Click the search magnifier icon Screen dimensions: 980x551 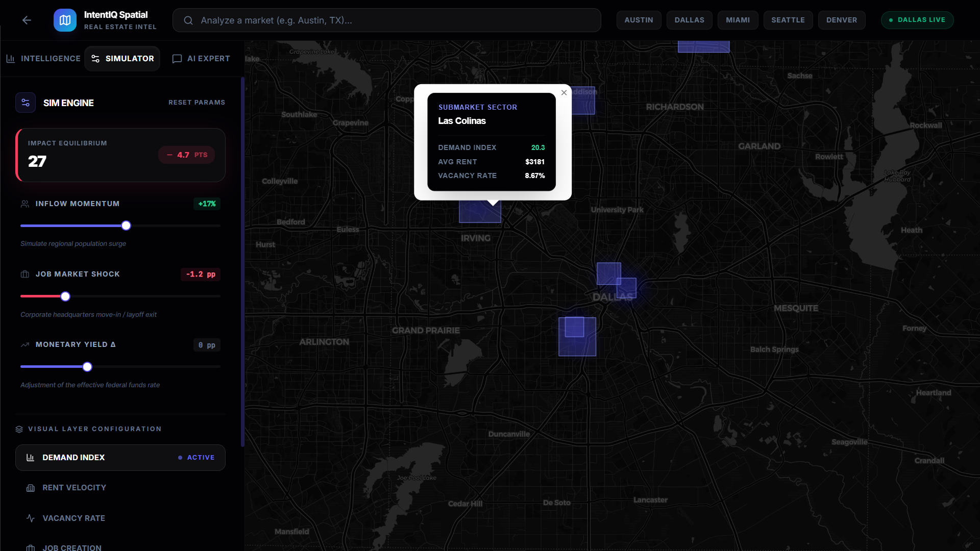tap(188, 20)
